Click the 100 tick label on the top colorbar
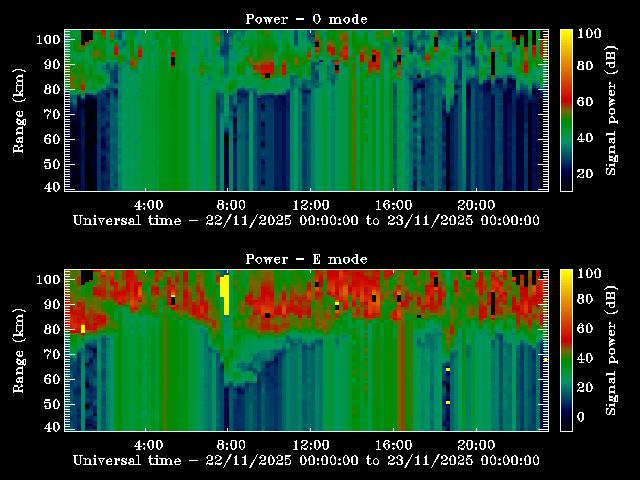The image size is (640, 480). [x=590, y=33]
